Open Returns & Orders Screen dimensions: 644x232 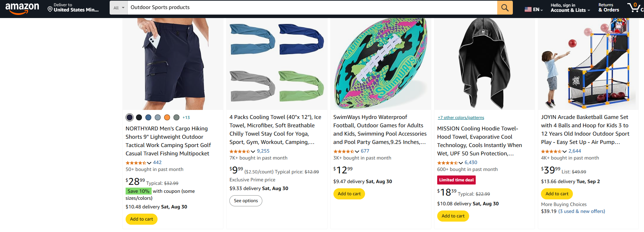[608, 8]
